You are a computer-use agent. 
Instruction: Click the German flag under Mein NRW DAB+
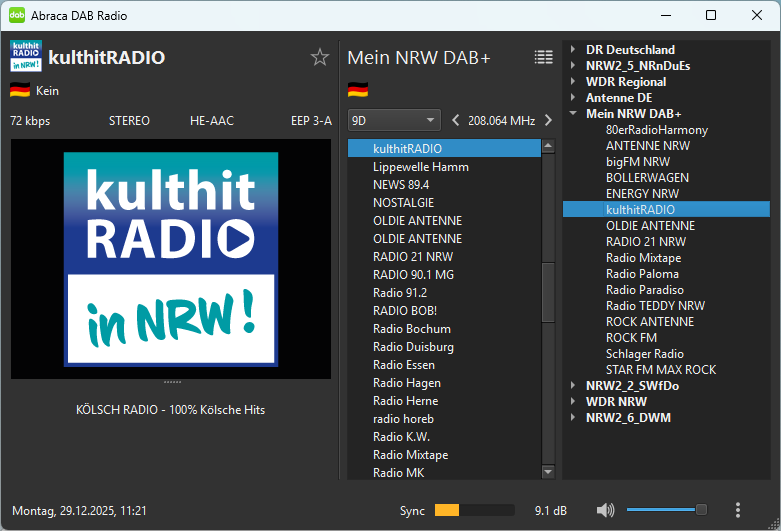(358, 90)
